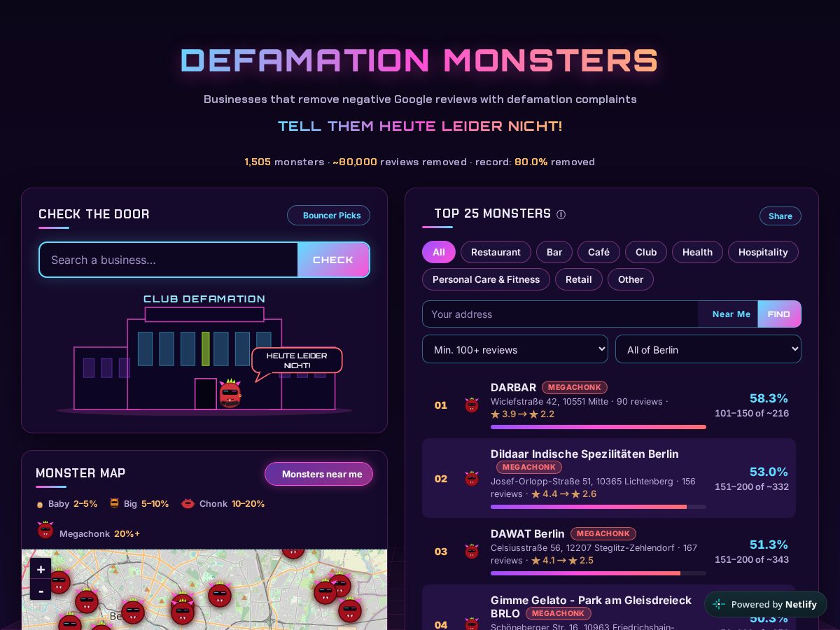Click the Wiclefstraße 42 address line
The height and width of the screenshot is (630, 840).
click(x=580, y=402)
